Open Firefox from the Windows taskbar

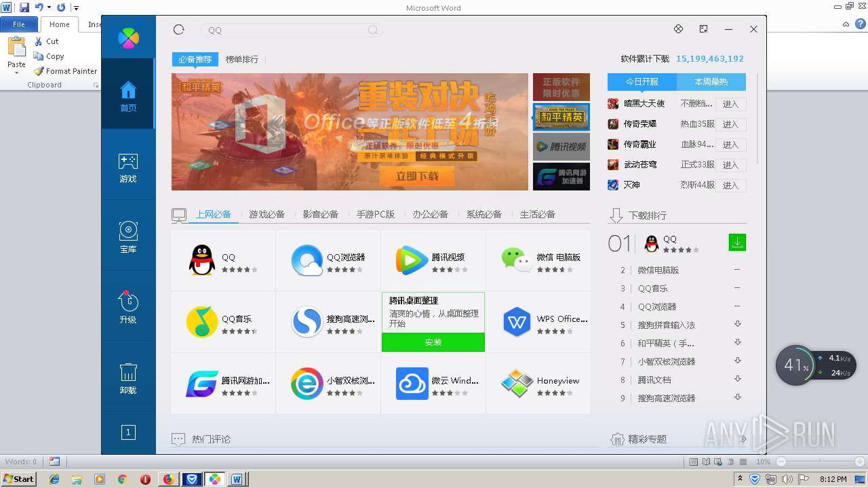168,479
